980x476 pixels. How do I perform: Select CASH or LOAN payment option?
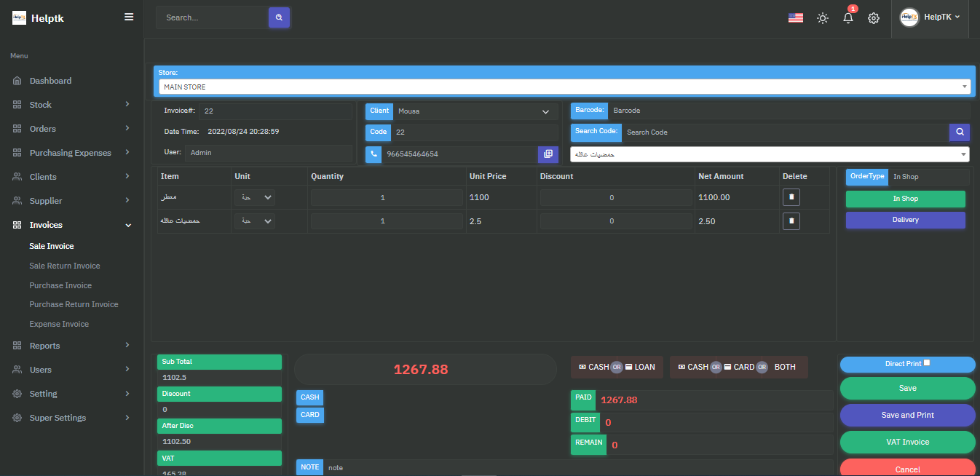pyautogui.click(x=617, y=368)
